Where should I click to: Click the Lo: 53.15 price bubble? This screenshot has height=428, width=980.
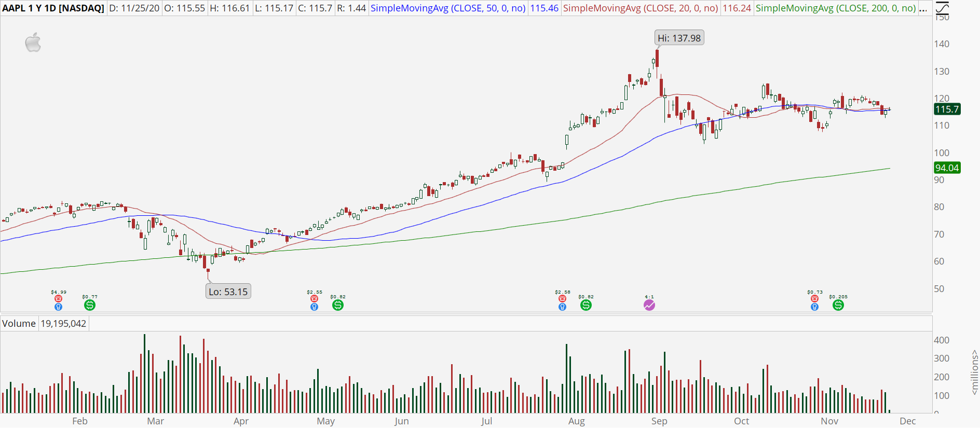(x=228, y=292)
